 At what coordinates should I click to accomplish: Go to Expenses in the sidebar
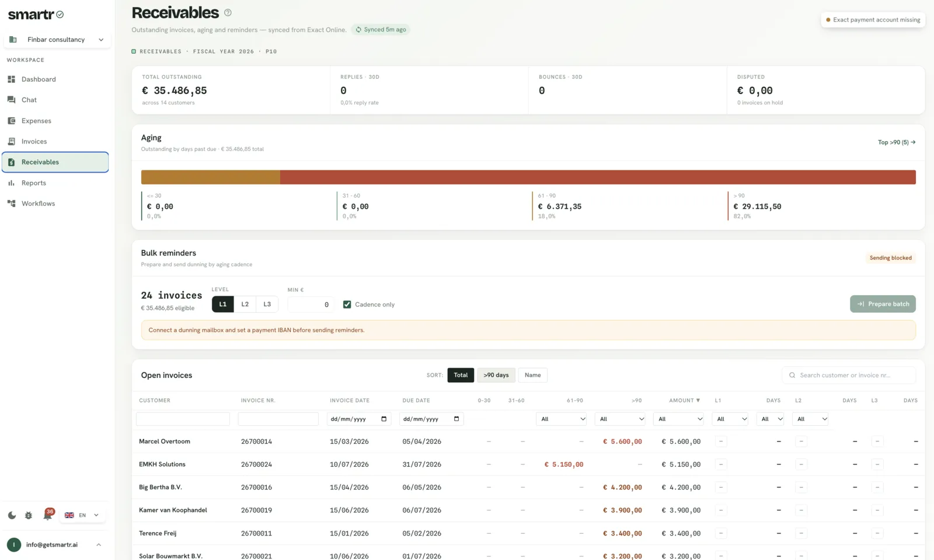(55, 121)
